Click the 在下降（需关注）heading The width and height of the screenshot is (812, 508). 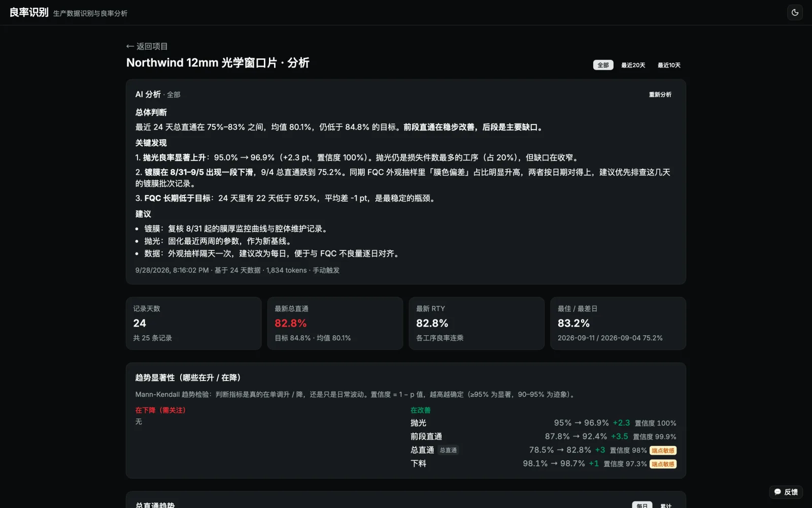coord(160,410)
